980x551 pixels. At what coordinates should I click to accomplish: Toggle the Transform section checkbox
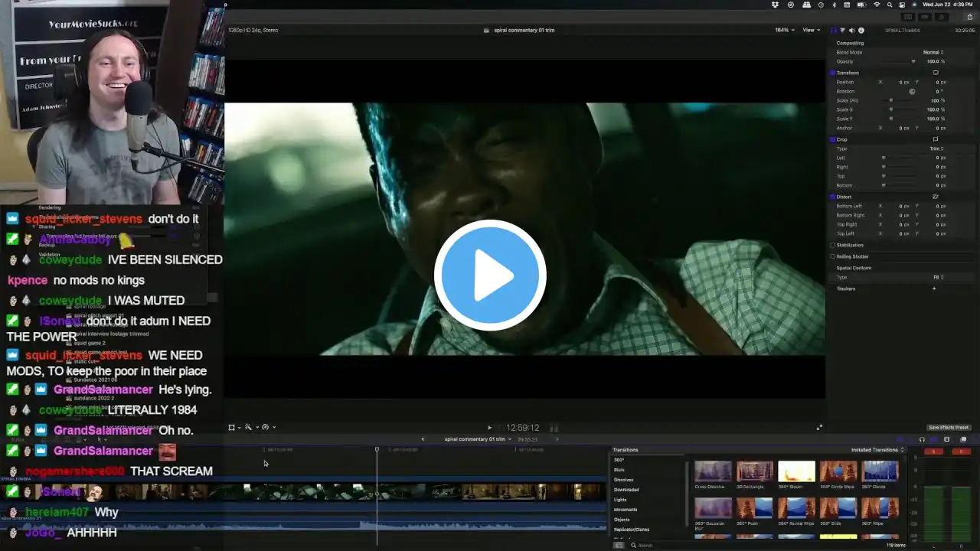pos(832,73)
